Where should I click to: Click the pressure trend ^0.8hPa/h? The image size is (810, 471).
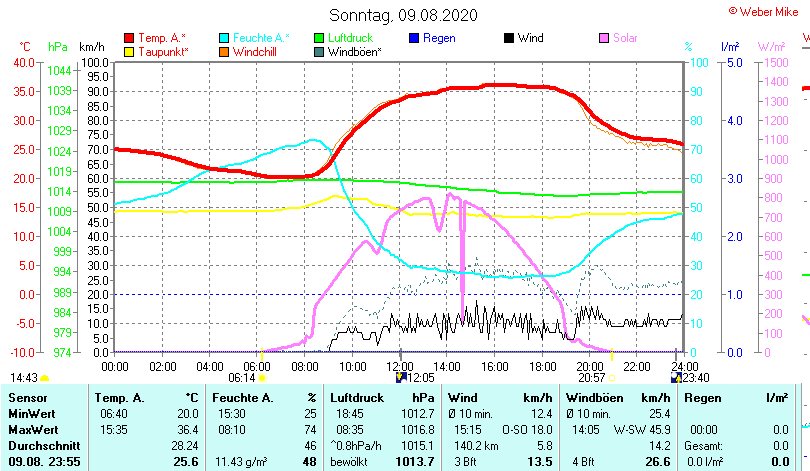[355, 446]
